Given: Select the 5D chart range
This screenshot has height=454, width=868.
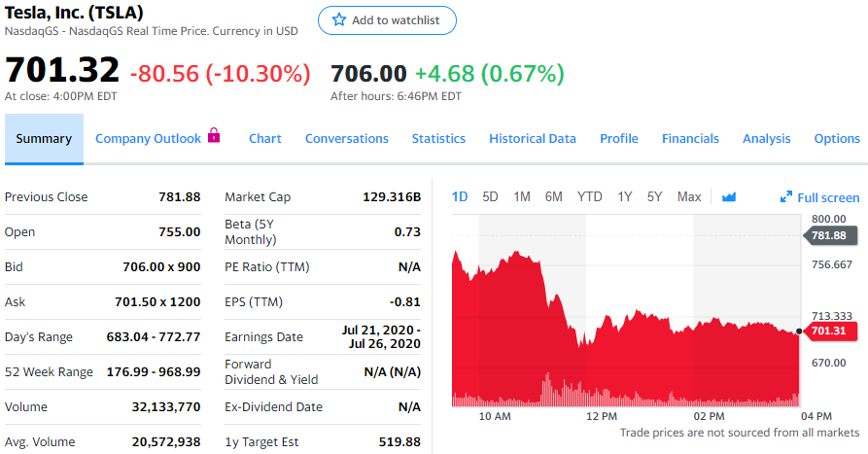Looking at the screenshot, I should pyautogui.click(x=491, y=197).
